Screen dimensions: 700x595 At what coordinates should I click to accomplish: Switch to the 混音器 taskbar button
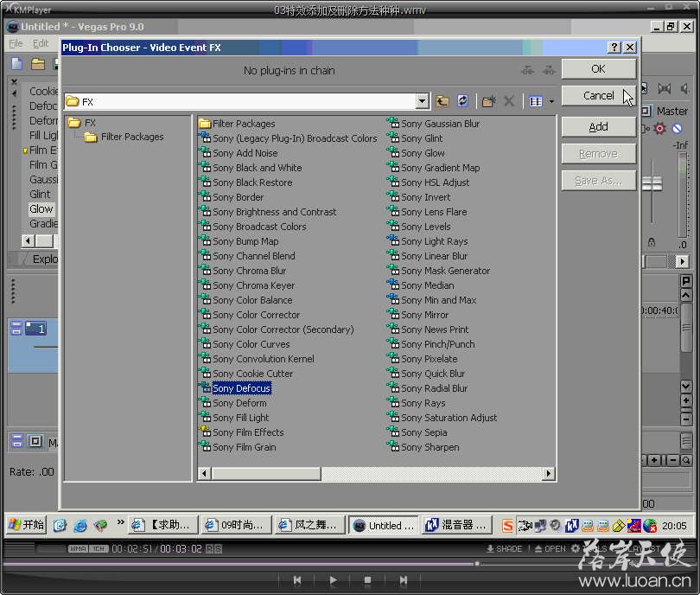point(456,525)
